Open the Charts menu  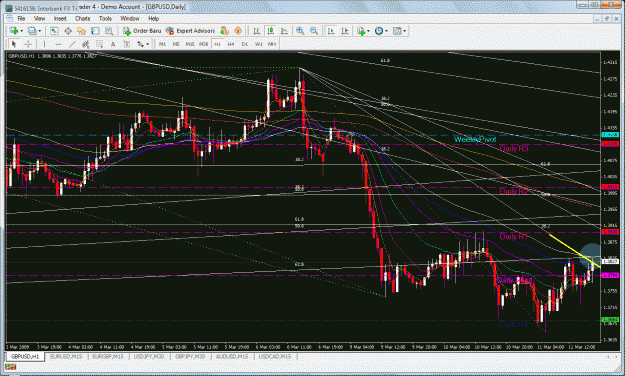click(x=83, y=18)
